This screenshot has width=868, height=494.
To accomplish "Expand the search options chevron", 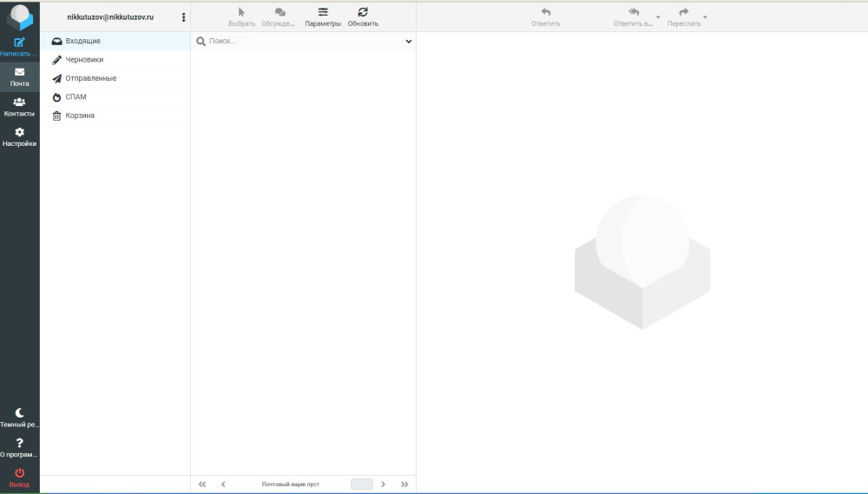I will [x=409, y=41].
